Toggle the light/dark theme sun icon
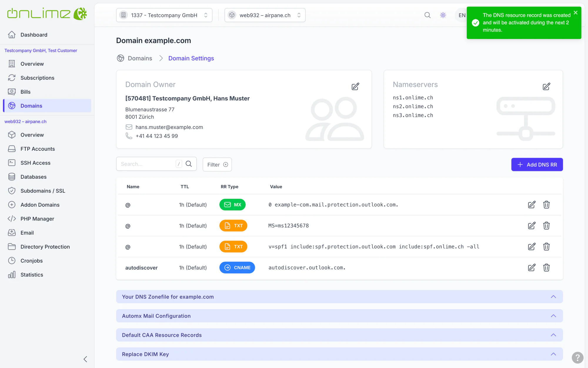The height and width of the screenshot is (368, 588). pos(443,15)
